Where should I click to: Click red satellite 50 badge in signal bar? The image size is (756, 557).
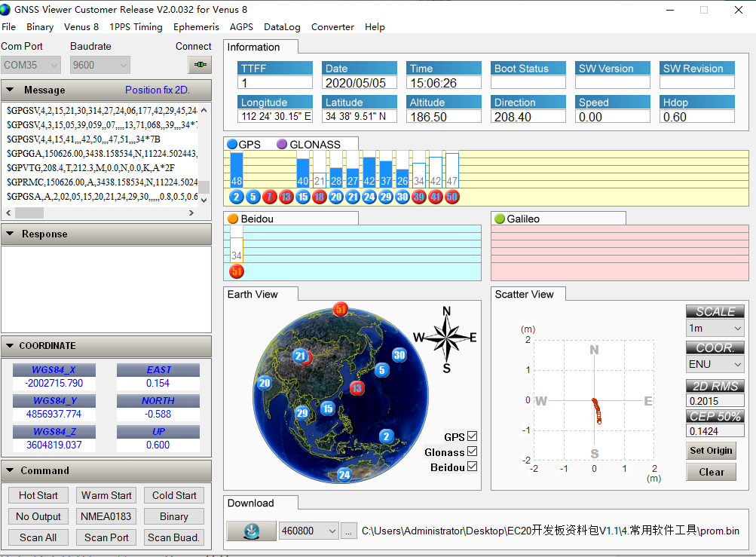point(452,197)
